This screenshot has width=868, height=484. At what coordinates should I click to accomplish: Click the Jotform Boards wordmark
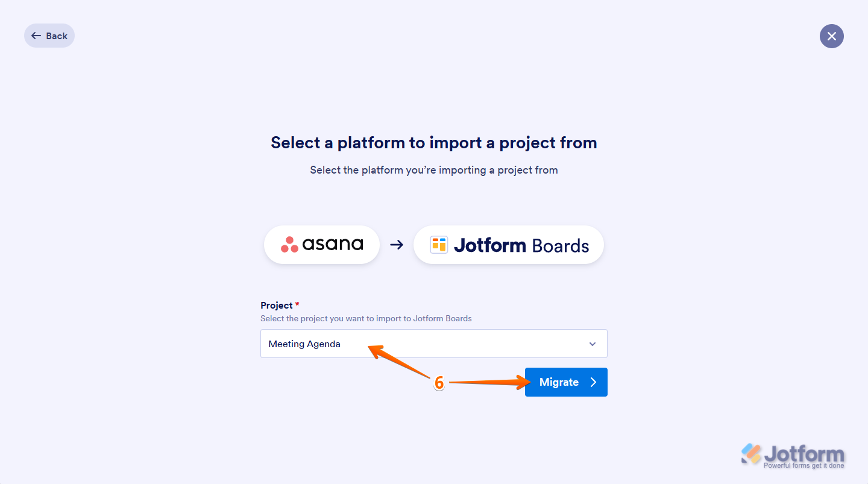pos(521,245)
